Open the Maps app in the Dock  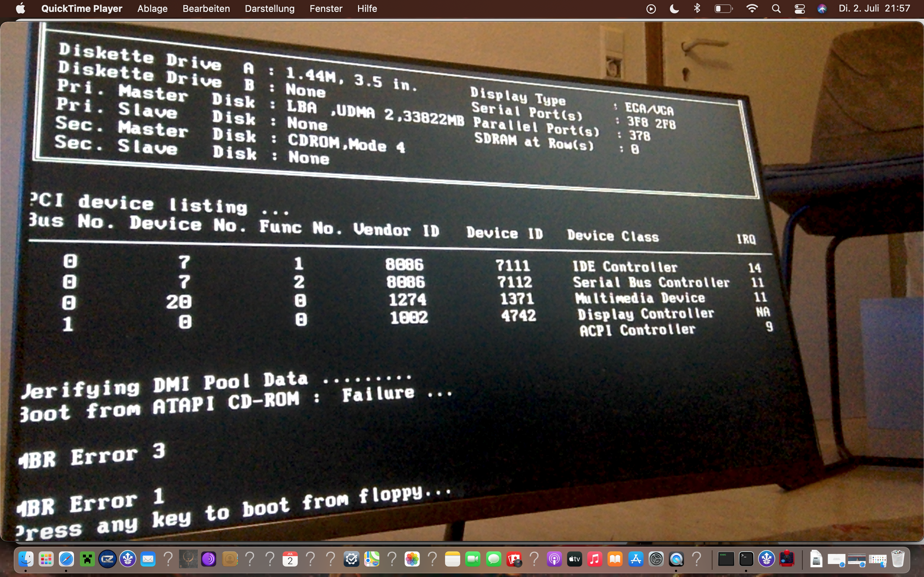(371, 559)
